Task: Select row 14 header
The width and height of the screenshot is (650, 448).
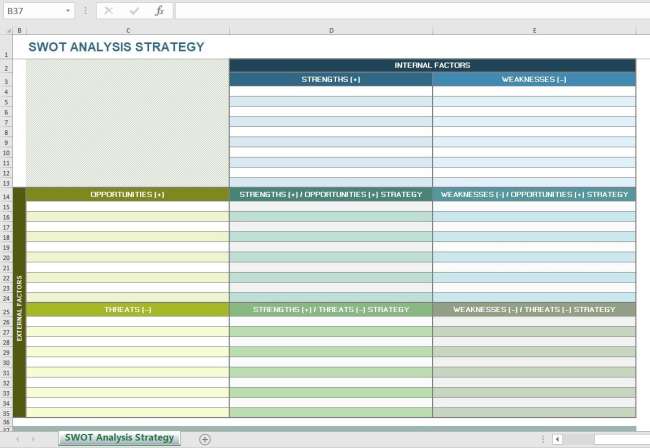Action: pos(6,197)
